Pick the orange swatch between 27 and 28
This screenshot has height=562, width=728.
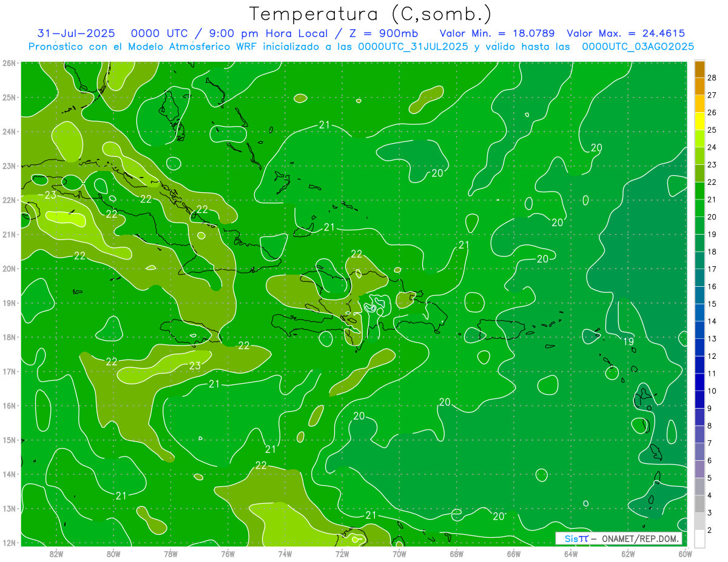point(699,87)
